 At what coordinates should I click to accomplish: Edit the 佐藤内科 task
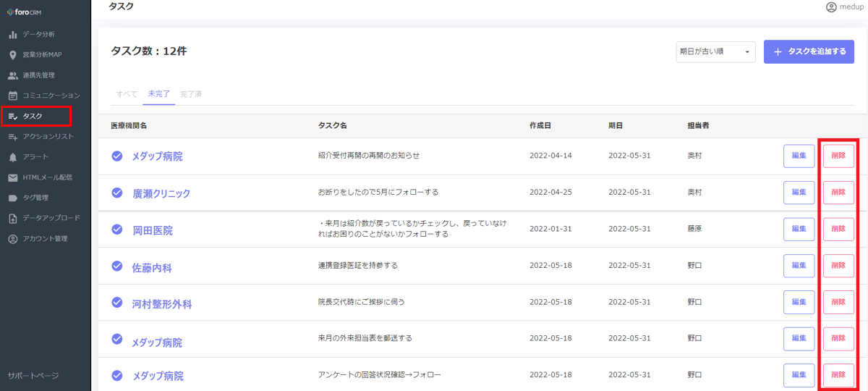pyautogui.click(x=799, y=266)
